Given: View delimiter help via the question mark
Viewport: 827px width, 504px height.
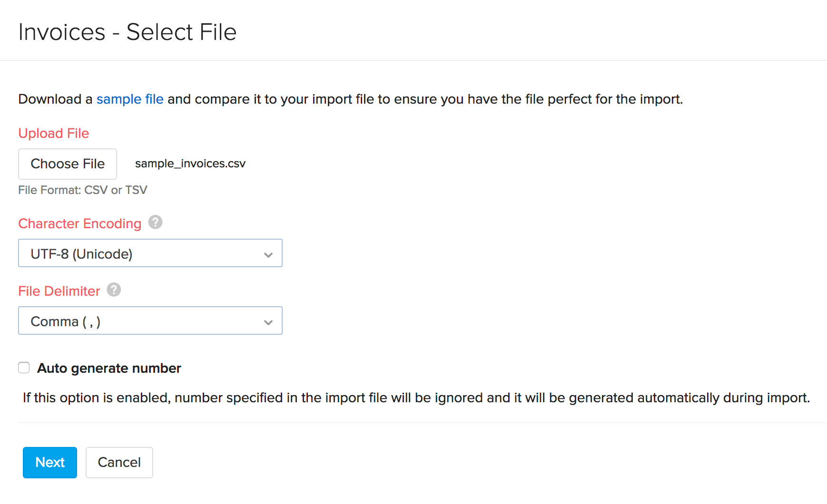Looking at the screenshot, I should point(113,290).
